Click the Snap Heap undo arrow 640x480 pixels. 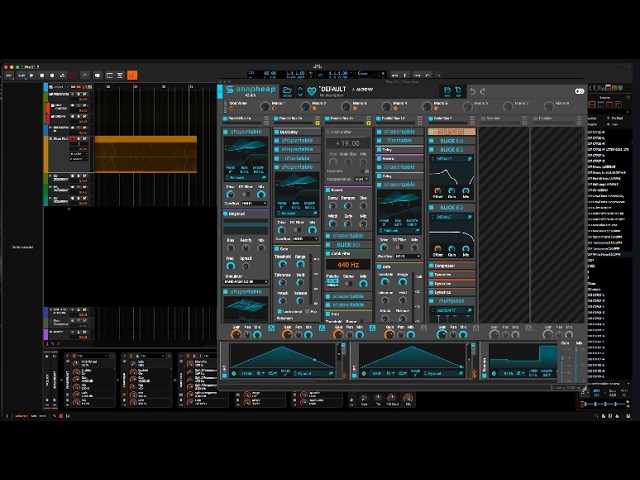coord(473,91)
